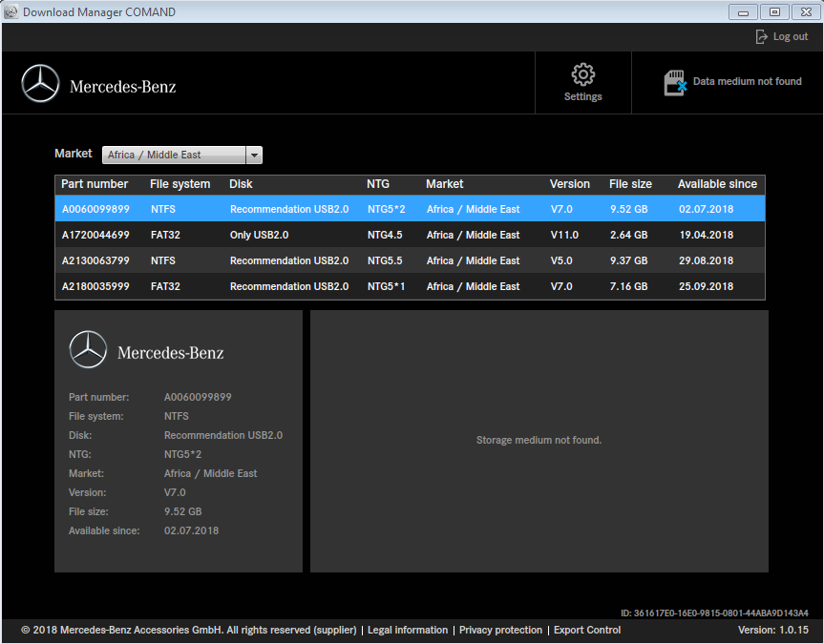Open the Privacy protection link
824x644 pixels.
tap(500, 630)
